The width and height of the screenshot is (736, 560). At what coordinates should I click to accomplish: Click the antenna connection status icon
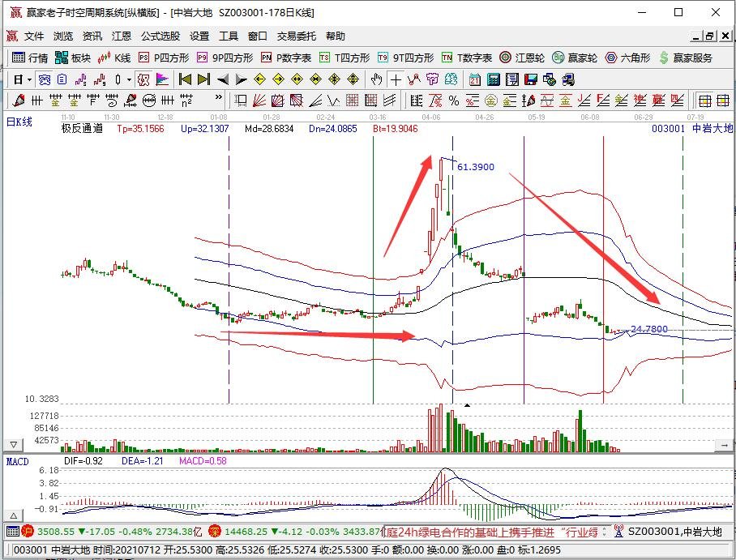tap(618, 532)
